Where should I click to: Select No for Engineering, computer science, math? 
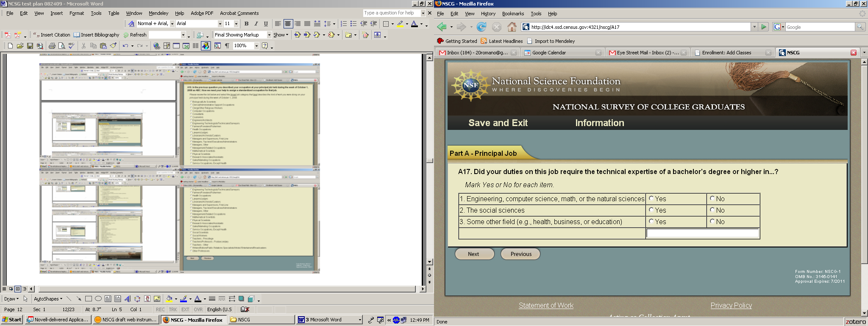(712, 198)
